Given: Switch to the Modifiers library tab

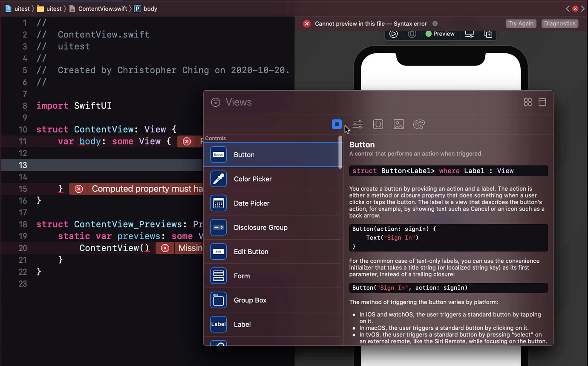Looking at the screenshot, I should pos(357,124).
